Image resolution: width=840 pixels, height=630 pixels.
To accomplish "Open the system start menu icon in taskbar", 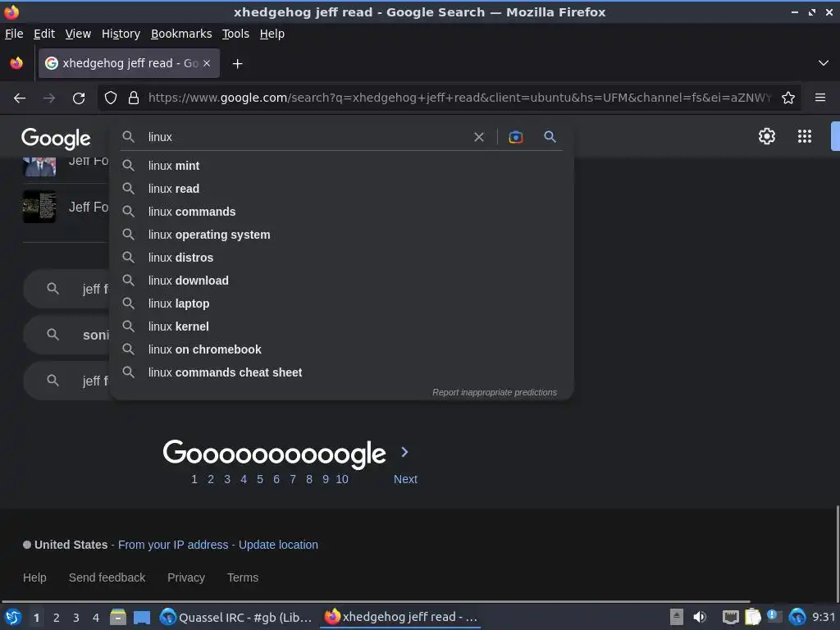I will [x=13, y=617].
